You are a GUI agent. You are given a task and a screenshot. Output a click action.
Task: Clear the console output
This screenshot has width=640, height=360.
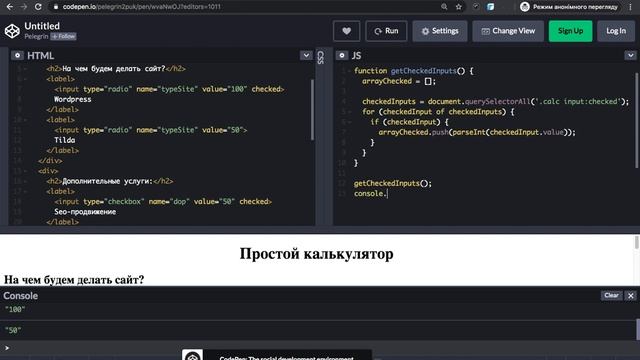click(611, 296)
